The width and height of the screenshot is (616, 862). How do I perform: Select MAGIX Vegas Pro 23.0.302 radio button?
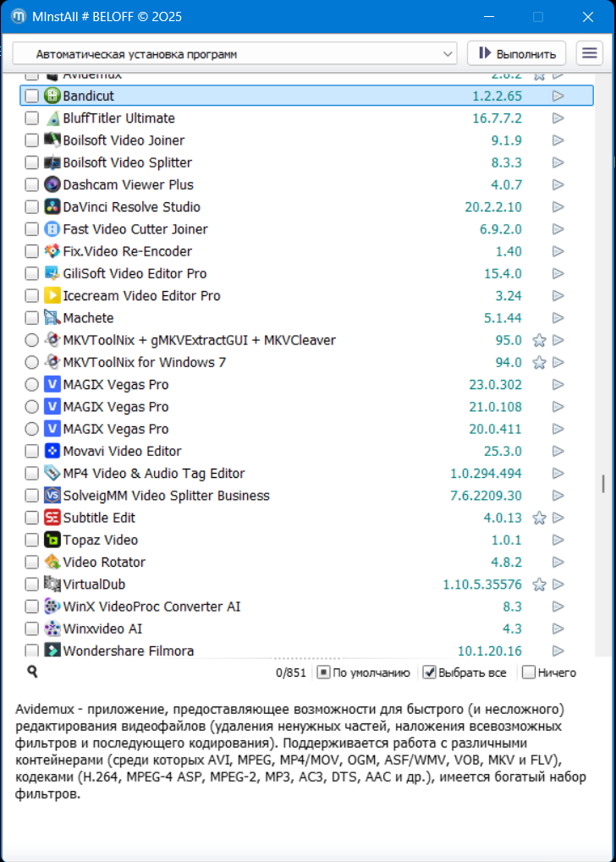click(x=31, y=385)
